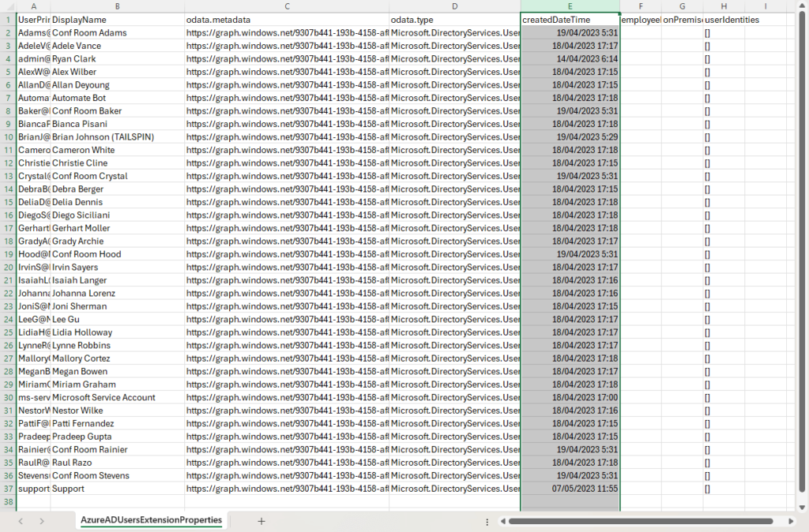
Task: Select cell Johanna Lorenz
Action: tap(118, 294)
